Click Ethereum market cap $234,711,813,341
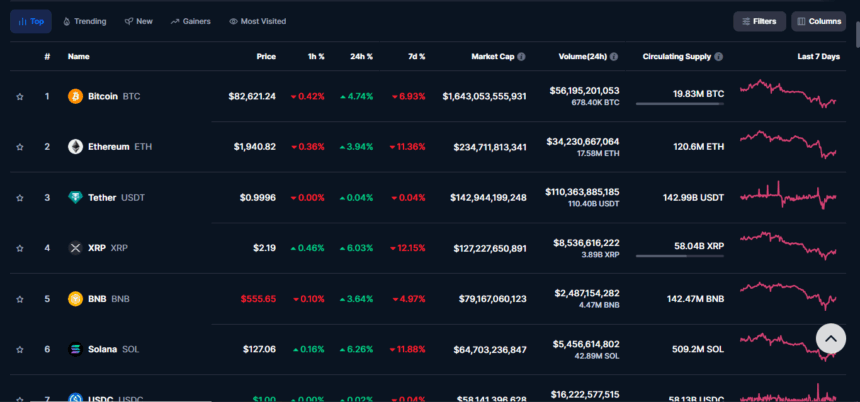860x402 pixels. coord(490,147)
